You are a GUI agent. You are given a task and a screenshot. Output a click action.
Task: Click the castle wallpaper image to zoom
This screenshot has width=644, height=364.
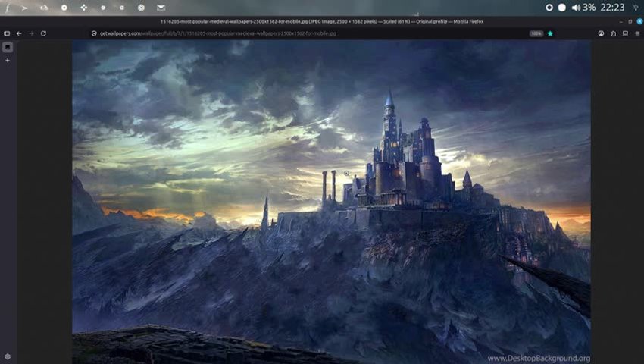pos(331,202)
